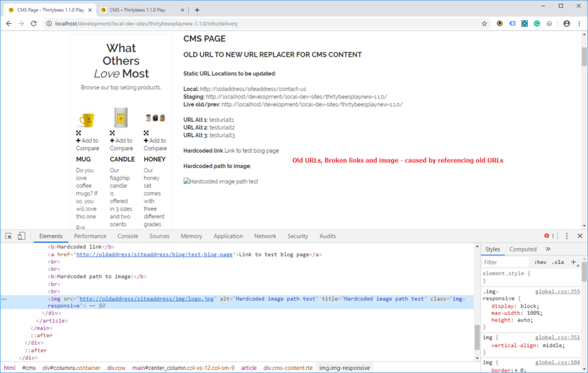This screenshot has height=373, width=588.
Task: Click the red error count badge
Action: pos(547,236)
